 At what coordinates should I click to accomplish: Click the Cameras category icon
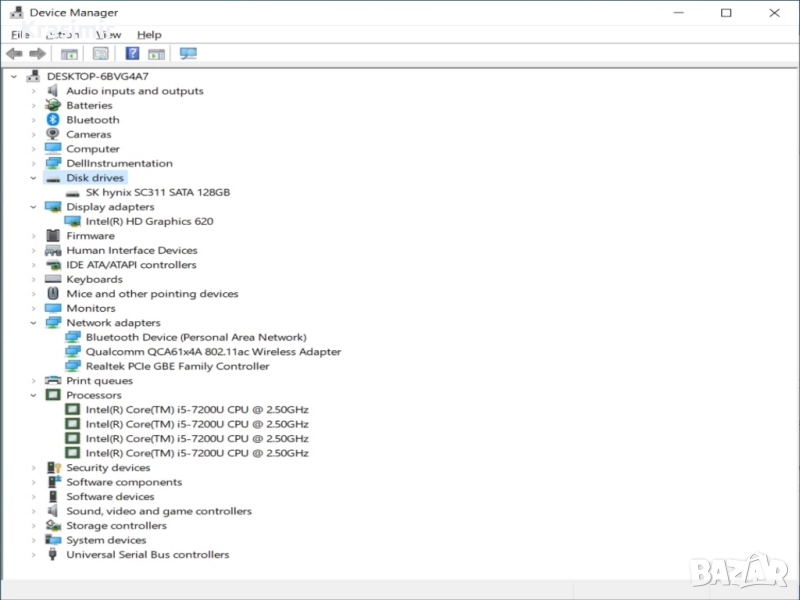53,134
